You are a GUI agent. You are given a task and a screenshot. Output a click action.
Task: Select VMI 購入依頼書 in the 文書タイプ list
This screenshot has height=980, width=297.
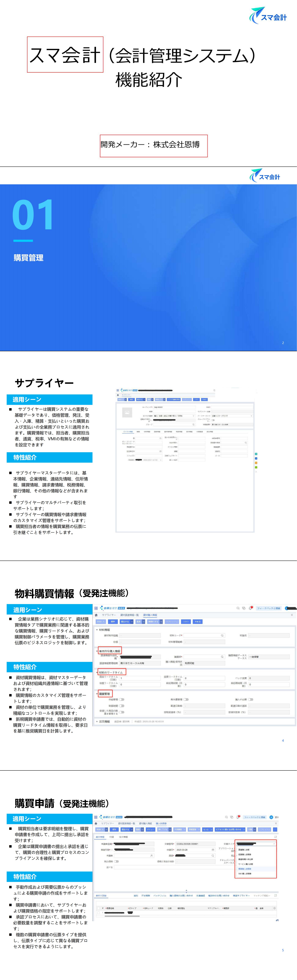tap(245, 874)
